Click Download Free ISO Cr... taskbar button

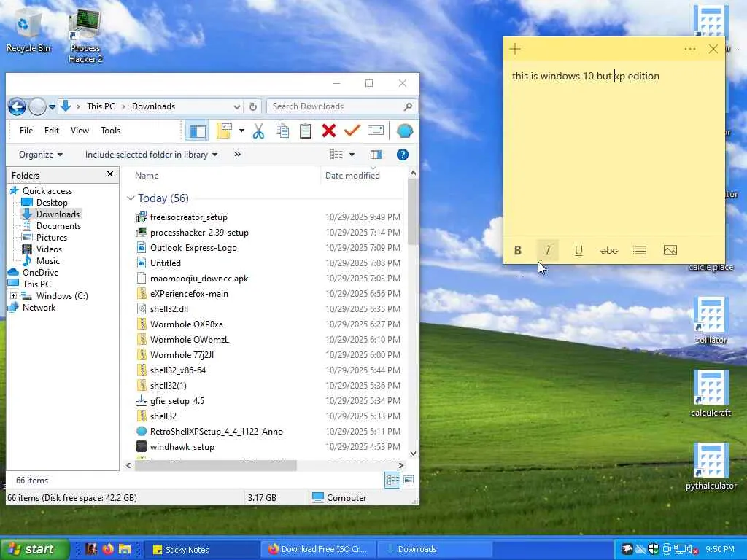click(318, 550)
